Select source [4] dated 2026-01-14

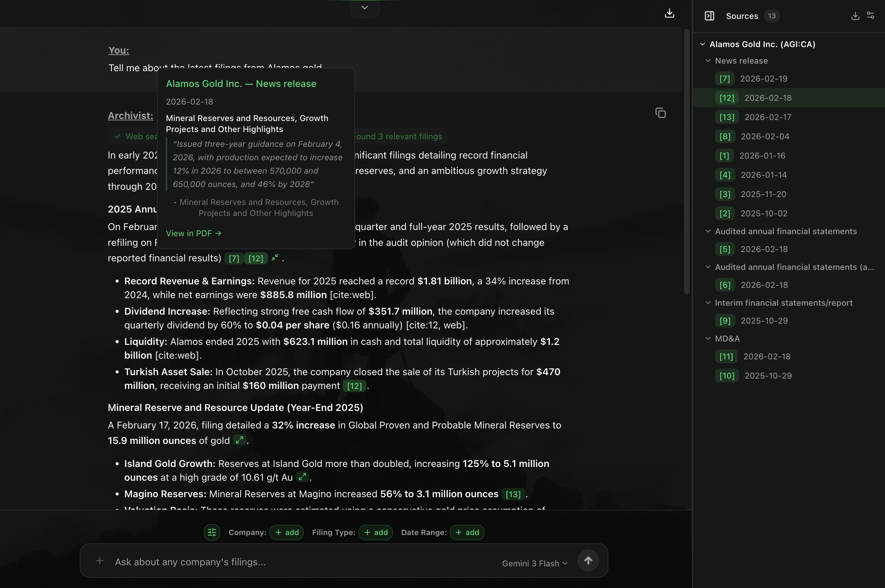[789, 175]
